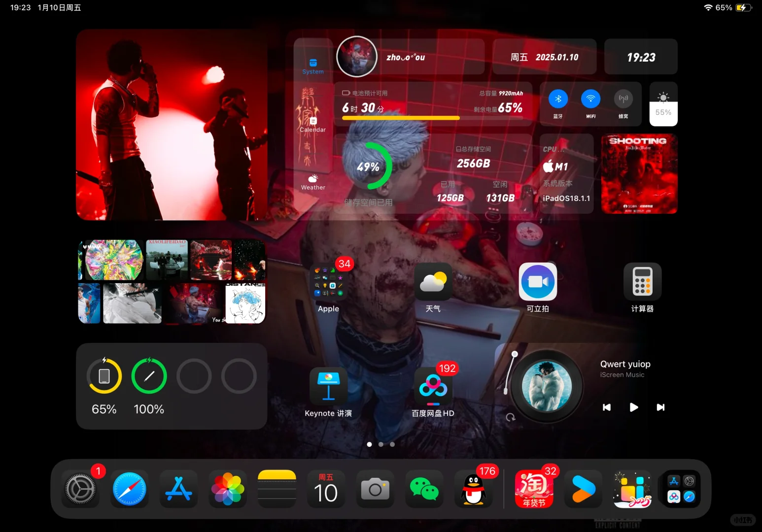
Task: Open the blue-orange play arrow video app
Action: pos(584,489)
